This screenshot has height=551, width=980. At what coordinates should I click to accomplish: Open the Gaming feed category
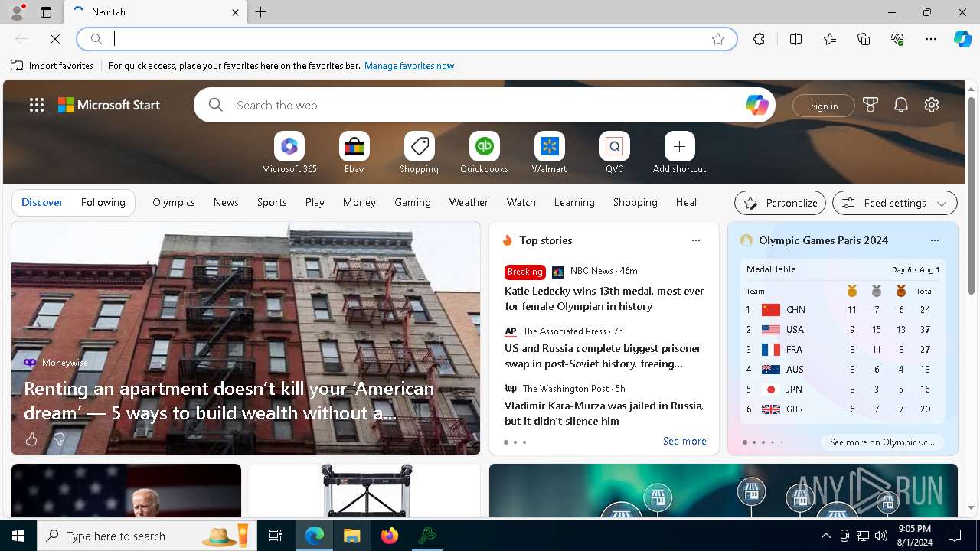point(413,202)
